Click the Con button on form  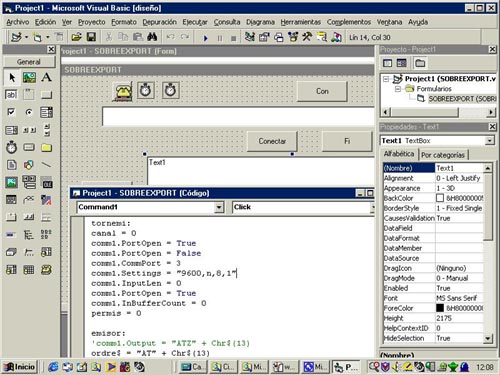click(322, 91)
